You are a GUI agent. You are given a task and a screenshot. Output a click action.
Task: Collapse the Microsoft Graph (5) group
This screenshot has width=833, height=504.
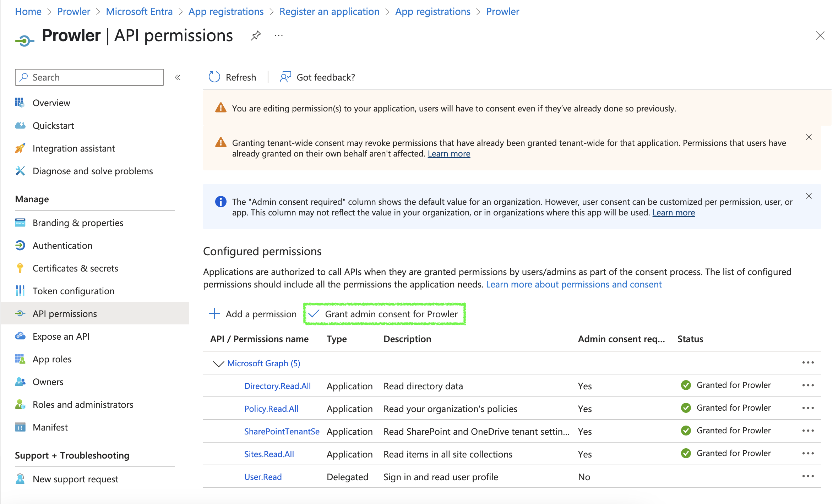coord(218,363)
